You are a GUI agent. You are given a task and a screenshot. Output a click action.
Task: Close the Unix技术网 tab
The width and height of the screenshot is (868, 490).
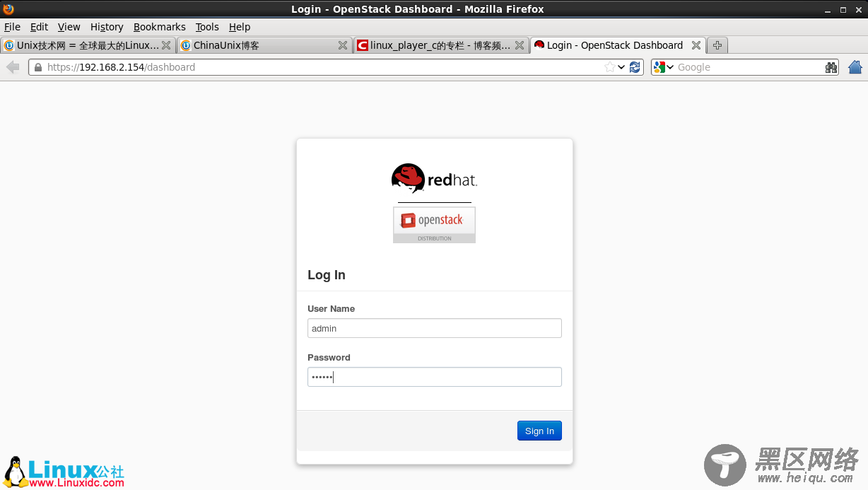166,45
